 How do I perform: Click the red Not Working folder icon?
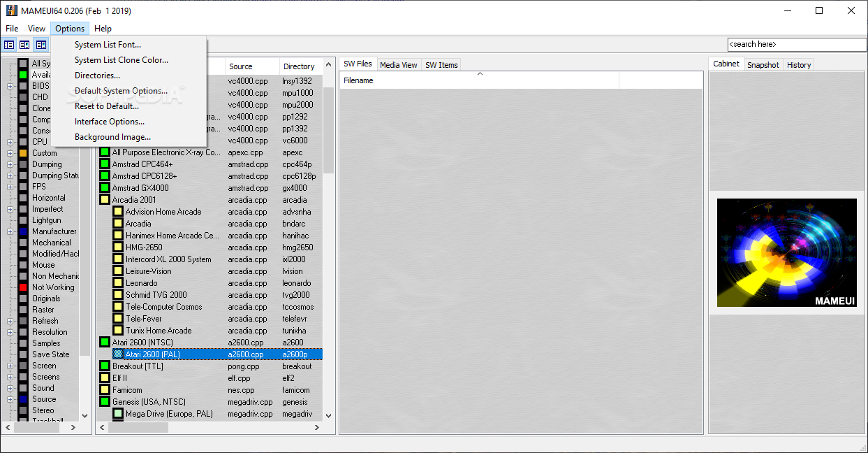[23, 287]
